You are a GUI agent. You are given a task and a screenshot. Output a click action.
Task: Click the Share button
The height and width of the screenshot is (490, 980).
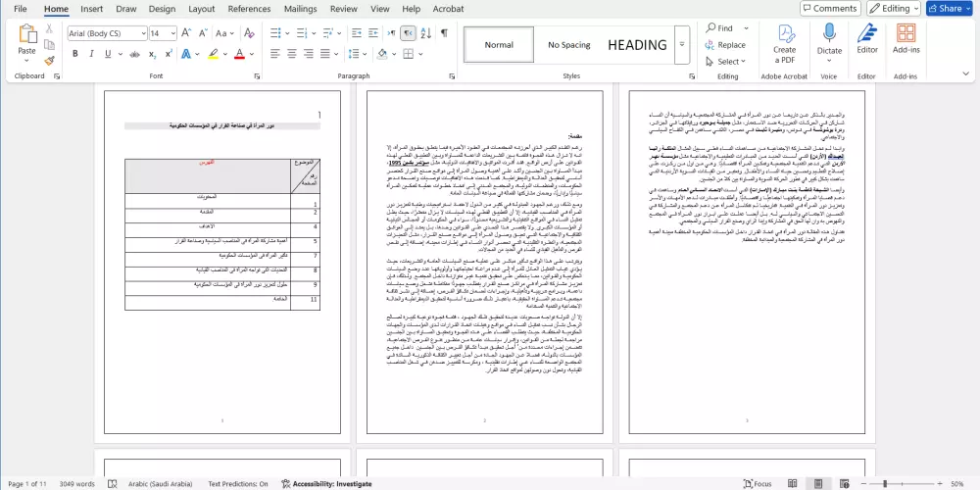pos(950,8)
